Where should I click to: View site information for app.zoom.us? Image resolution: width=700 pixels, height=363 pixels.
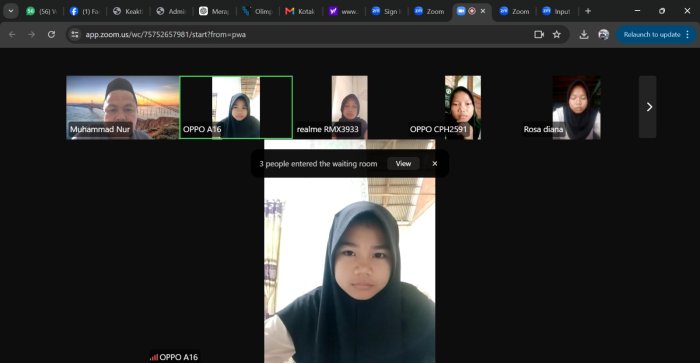75,34
